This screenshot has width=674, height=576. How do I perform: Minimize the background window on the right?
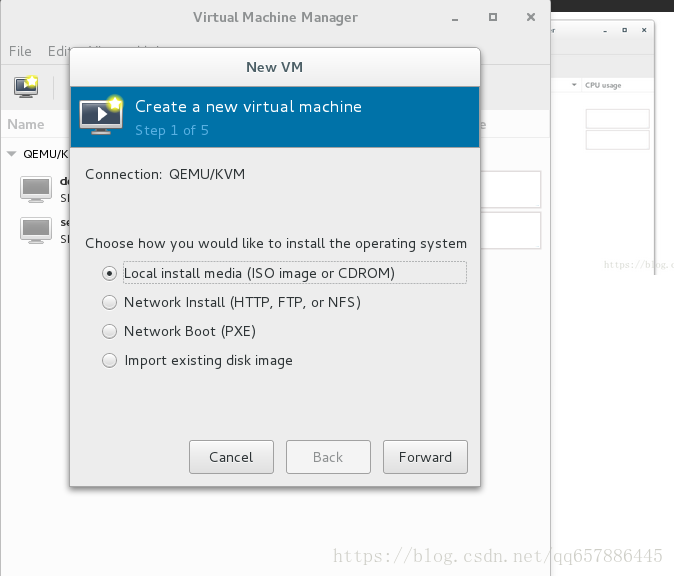605,31
